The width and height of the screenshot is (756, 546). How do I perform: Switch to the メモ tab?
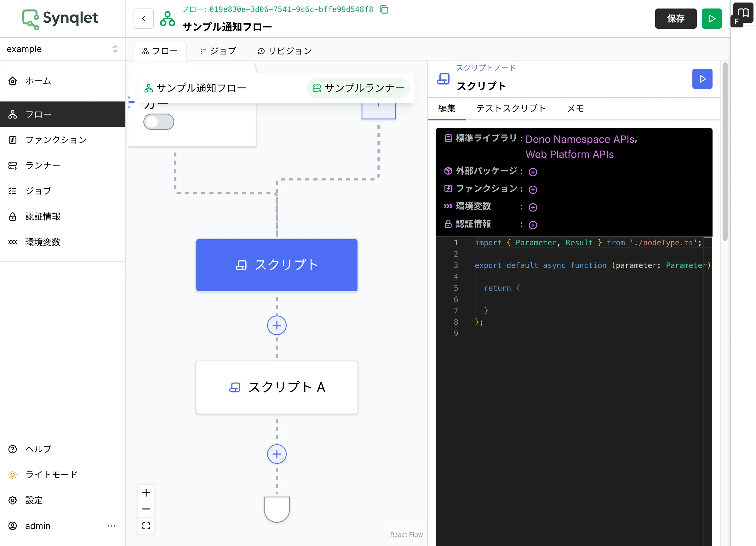(x=576, y=108)
